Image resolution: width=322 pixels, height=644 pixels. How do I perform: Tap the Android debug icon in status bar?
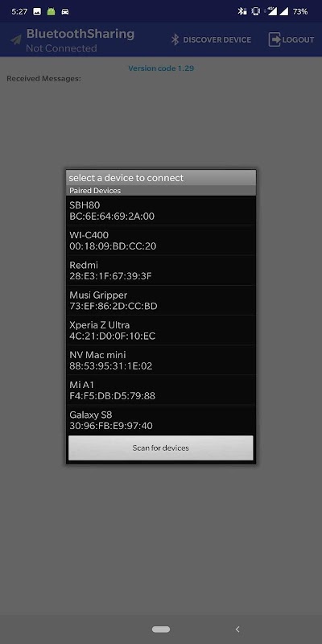(x=51, y=11)
